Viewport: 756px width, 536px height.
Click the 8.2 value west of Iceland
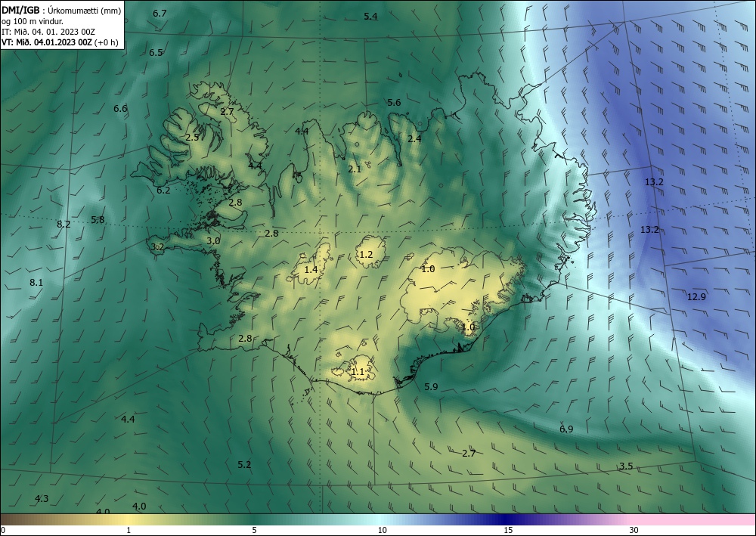coord(64,224)
